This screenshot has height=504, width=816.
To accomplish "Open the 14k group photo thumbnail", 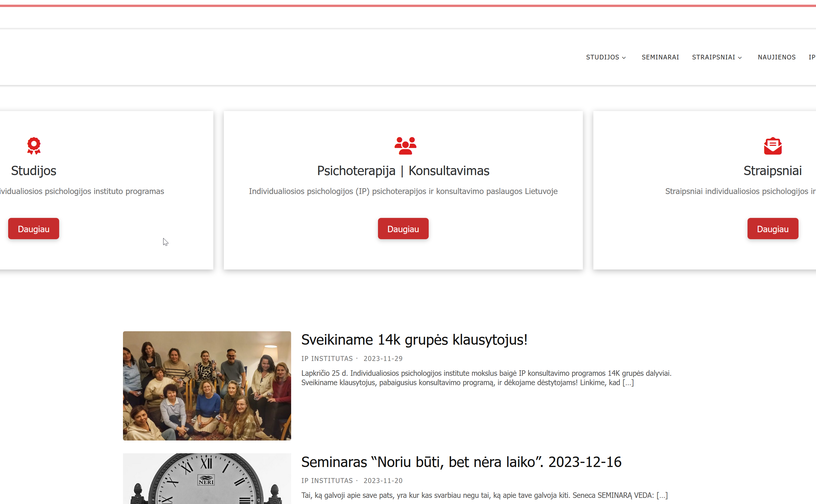I will coord(207,386).
